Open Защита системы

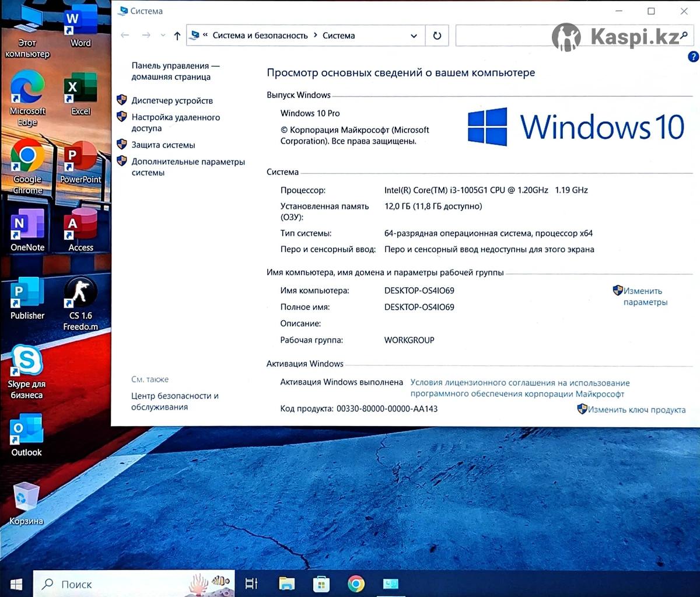(x=163, y=145)
